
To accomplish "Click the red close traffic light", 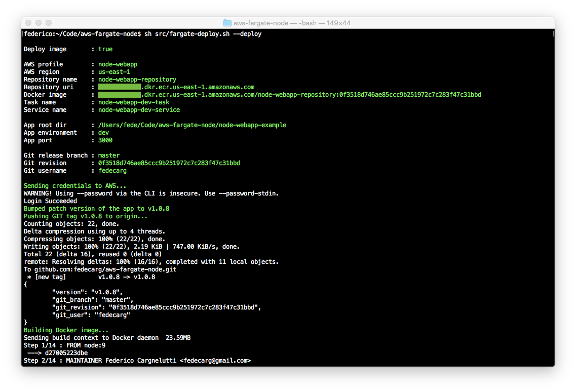I will pyautogui.click(x=28, y=23).
